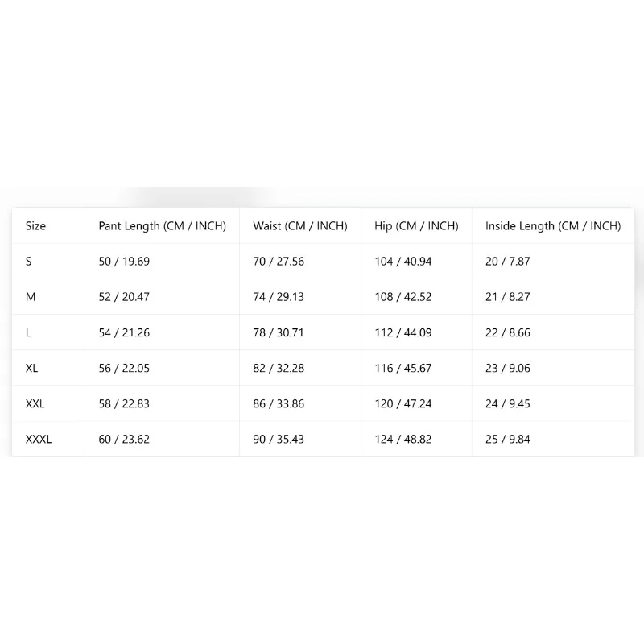The height and width of the screenshot is (644, 644).
Task: Click the 23 / 9.06 inside length cell
Action: 508,368
